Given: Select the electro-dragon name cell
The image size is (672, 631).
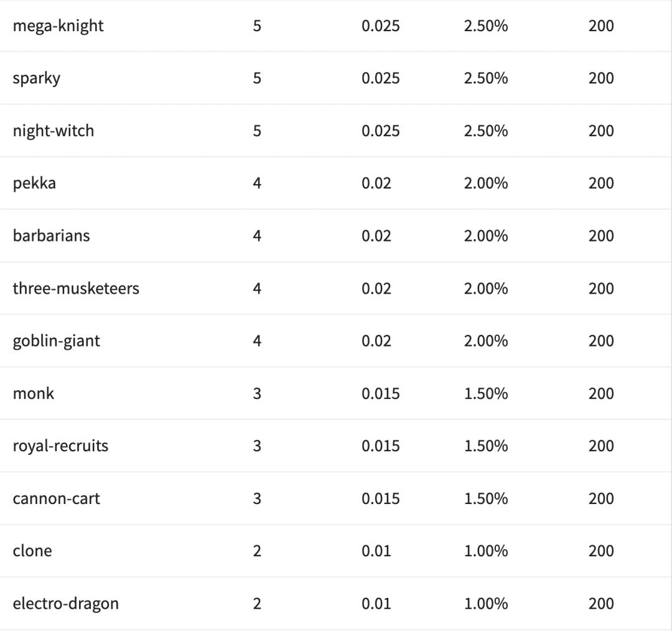Looking at the screenshot, I should click(65, 604).
